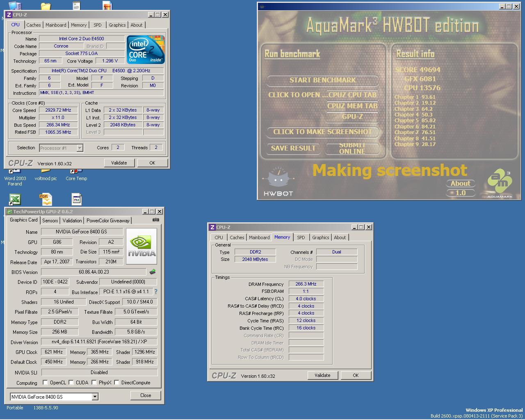Click the GPU-Z screenshot camera icon
Viewport: 525px width, 420px height.
(x=155, y=220)
